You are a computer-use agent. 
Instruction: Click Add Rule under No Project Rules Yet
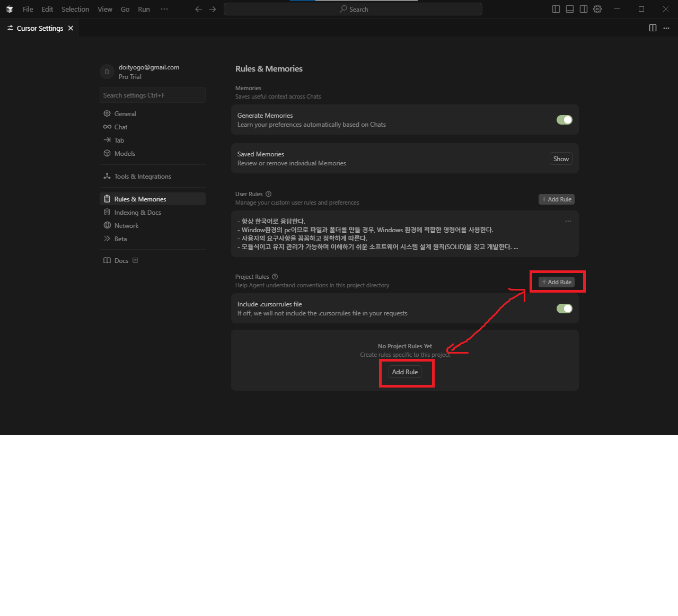click(x=405, y=372)
